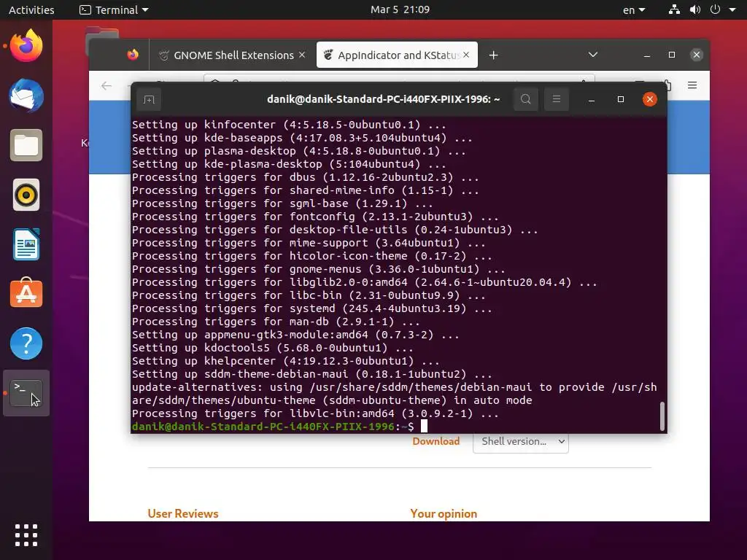Close the AppIndicator and KStatus tab

tap(466, 55)
